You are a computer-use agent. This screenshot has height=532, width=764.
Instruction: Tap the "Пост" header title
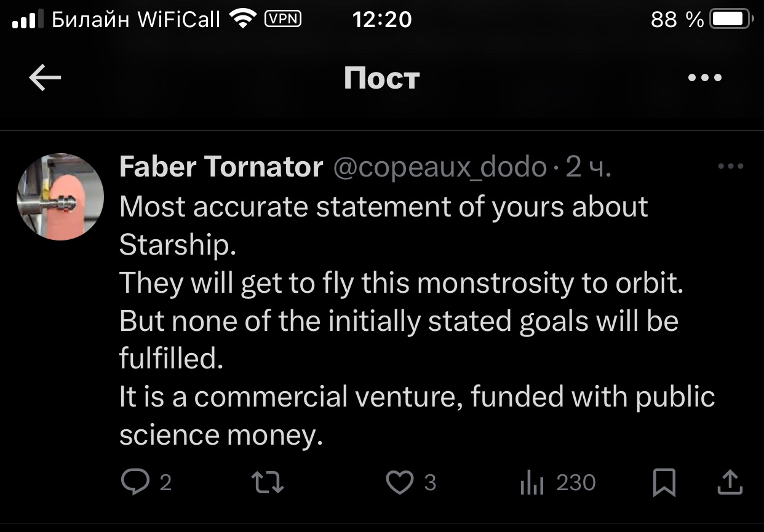tap(381, 79)
